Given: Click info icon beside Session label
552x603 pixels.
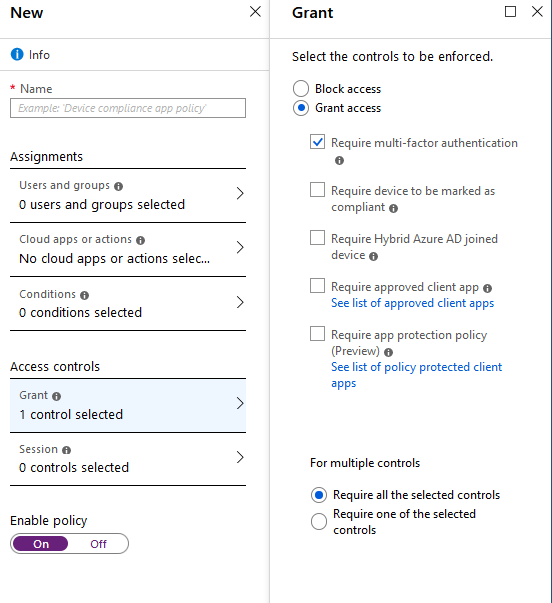Looking at the screenshot, I should pos(67,450).
